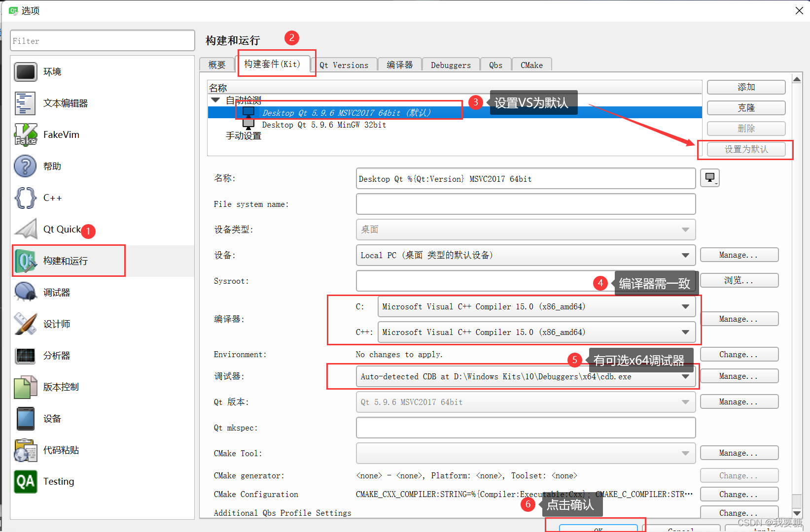810x532 pixels.
Task: Open the 设备 Local PC dropdown
Action: coord(526,255)
